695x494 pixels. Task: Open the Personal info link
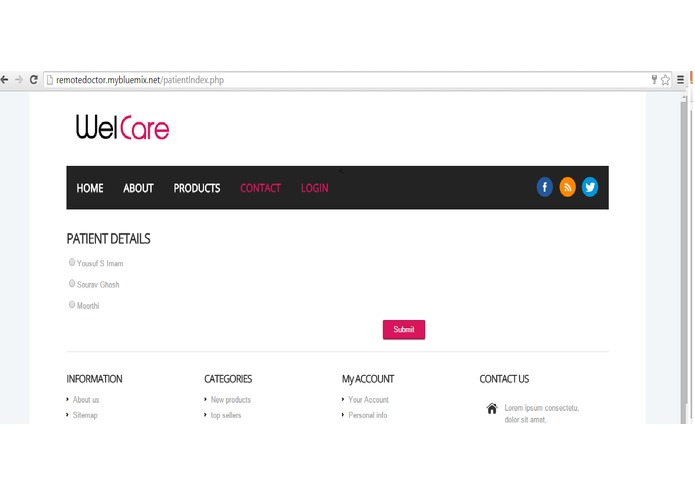pyautogui.click(x=368, y=415)
